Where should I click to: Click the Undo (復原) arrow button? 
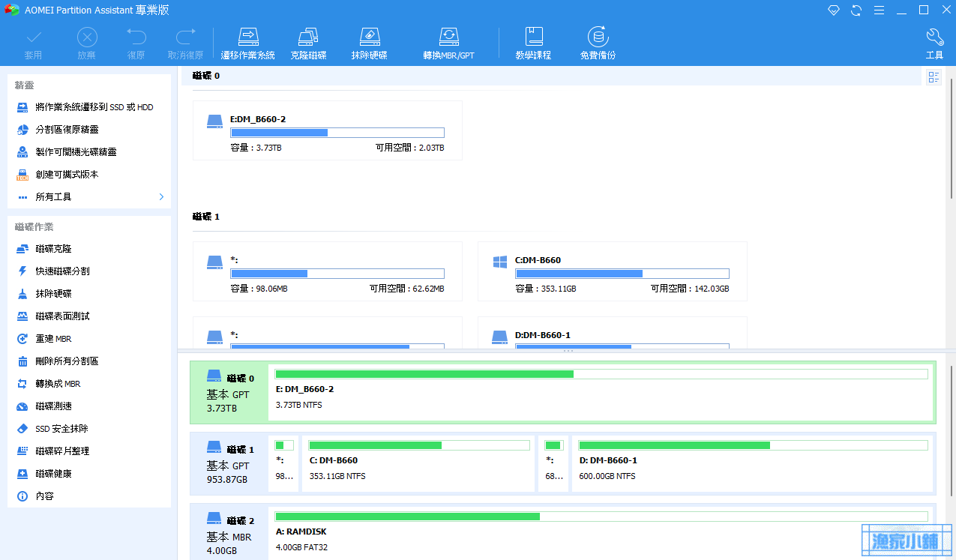pos(136,43)
